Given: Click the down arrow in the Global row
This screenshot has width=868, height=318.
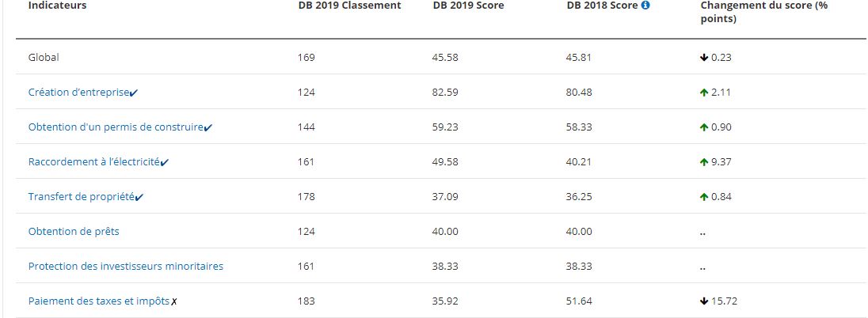Looking at the screenshot, I should tap(704, 58).
